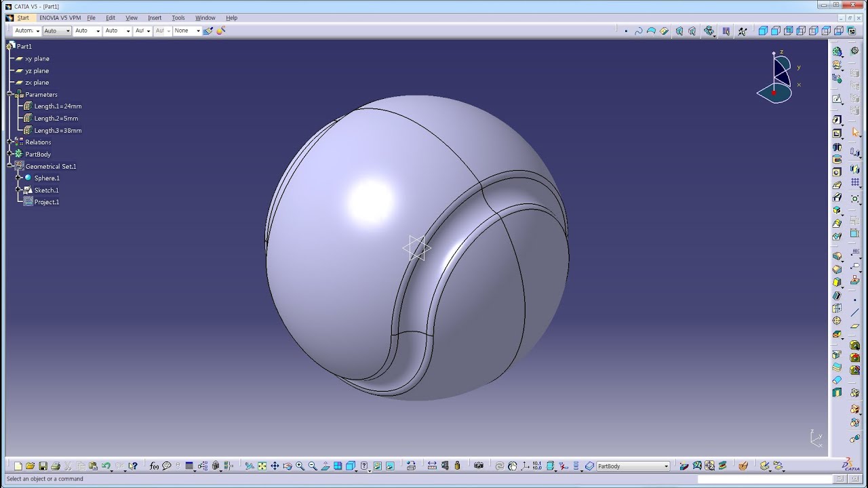Open the Insert menu
The height and width of the screenshot is (488, 868).
pyautogui.click(x=155, y=18)
